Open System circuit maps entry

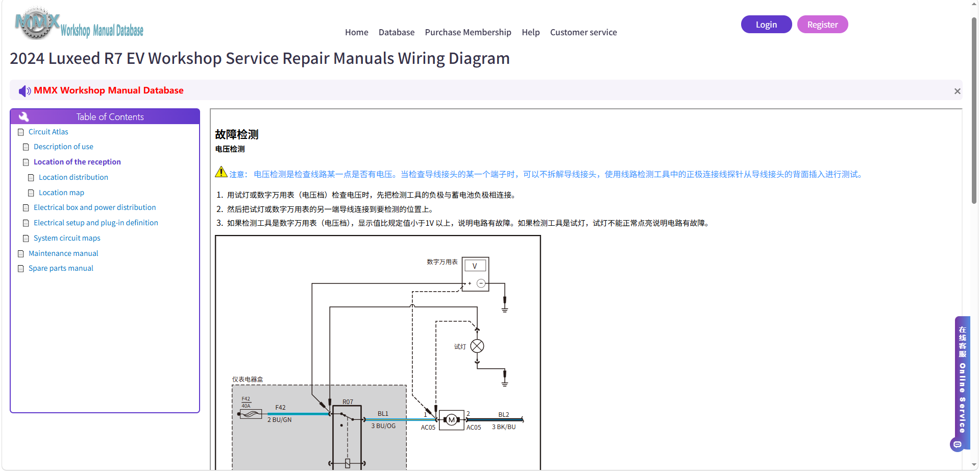pos(67,238)
